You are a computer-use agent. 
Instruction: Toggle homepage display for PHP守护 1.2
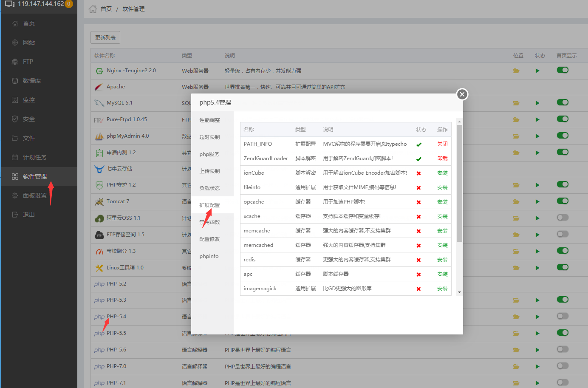click(563, 184)
